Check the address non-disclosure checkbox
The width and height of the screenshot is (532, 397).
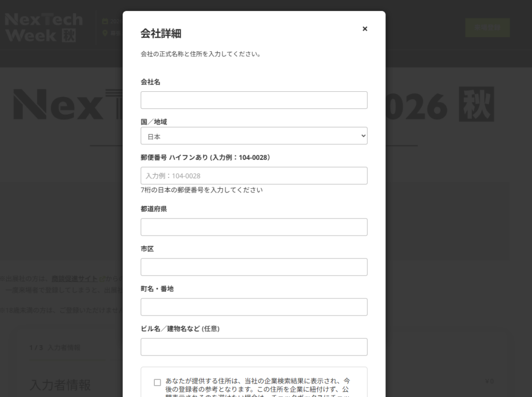[157, 382]
